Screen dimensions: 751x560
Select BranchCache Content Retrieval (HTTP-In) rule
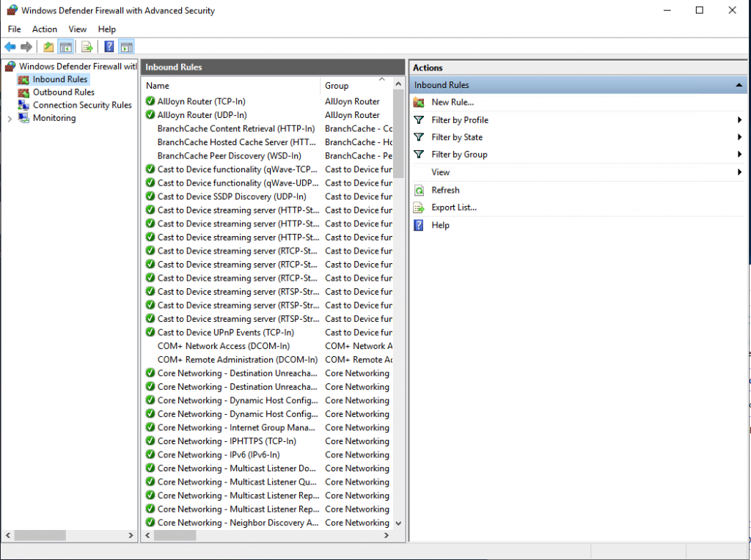click(267, 129)
